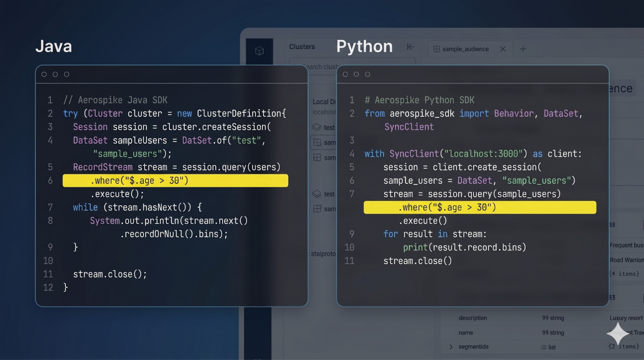Click the layers icon next to the test namespace
Viewport: 644px width, 360px height.
(x=317, y=128)
